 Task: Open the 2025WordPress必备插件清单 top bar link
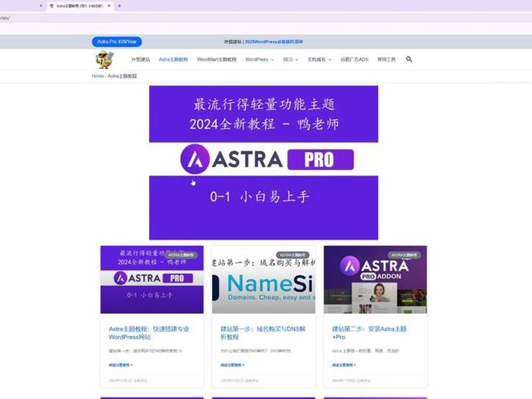click(x=274, y=42)
